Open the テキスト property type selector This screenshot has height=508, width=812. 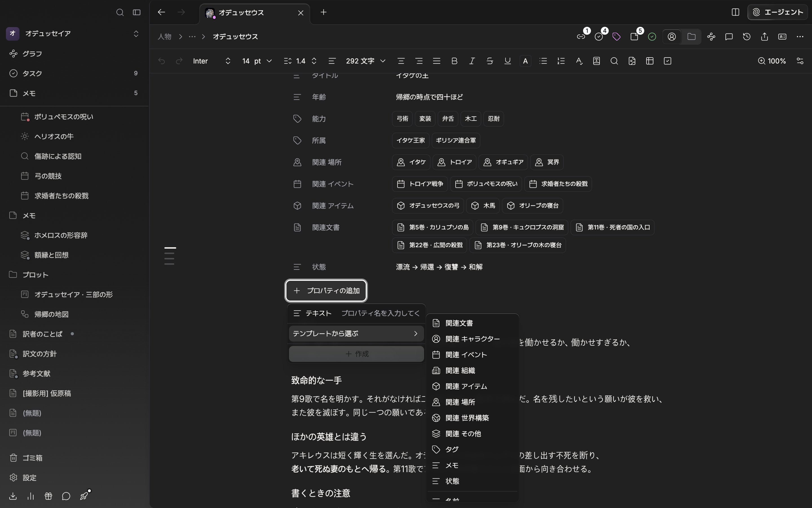point(313,314)
